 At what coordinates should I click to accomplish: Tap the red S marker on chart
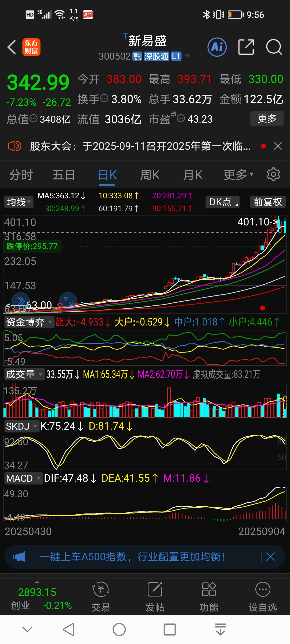tap(60, 306)
